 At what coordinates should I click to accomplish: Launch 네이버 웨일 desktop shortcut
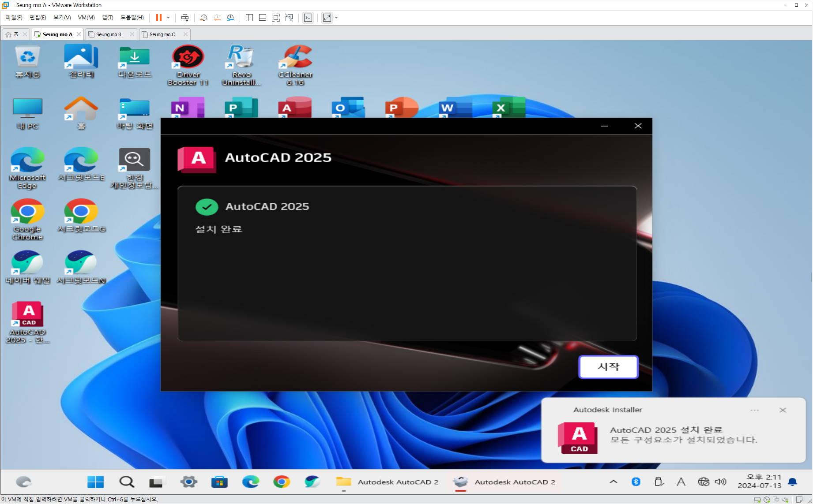27,268
